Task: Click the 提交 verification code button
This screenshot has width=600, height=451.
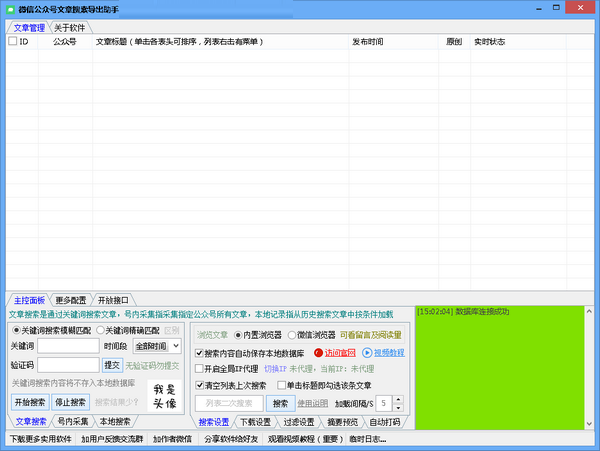Action: pyautogui.click(x=112, y=365)
